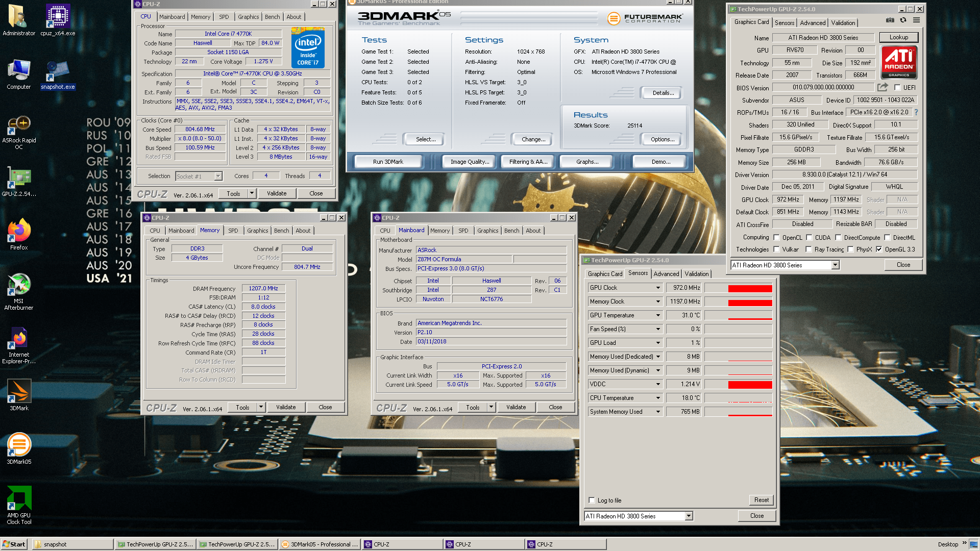Click the Details... button in 3DMark05
The width and height of the screenshot is (980, 551).
(663, 93)
